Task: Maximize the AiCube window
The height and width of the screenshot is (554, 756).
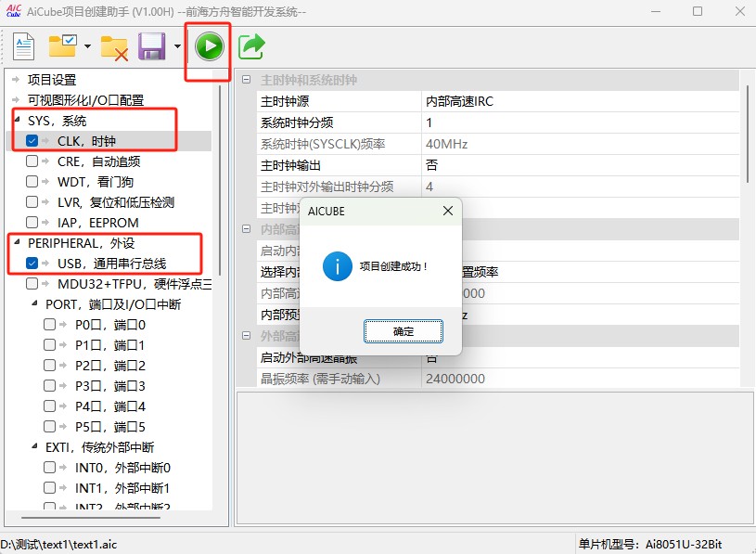Action: 698,11
